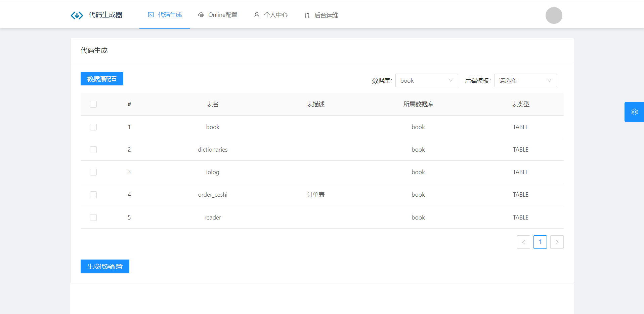Screen dimensions: 644x314
Task: Click row number 4 cell
Action: click(129, 195)
